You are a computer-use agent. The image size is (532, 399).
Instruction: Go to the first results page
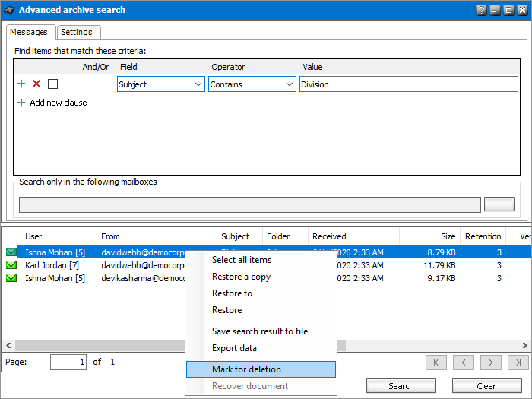436,363
